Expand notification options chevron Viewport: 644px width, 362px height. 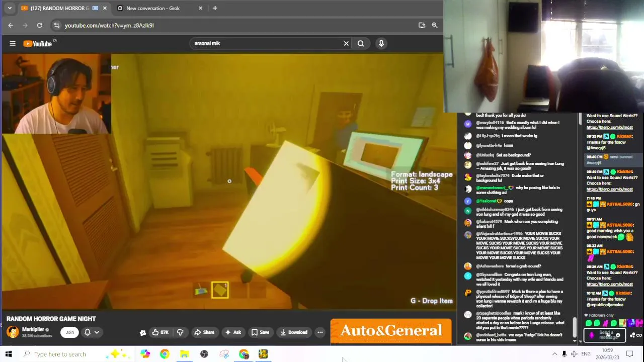pyautogui.click(x=97, y=332)
